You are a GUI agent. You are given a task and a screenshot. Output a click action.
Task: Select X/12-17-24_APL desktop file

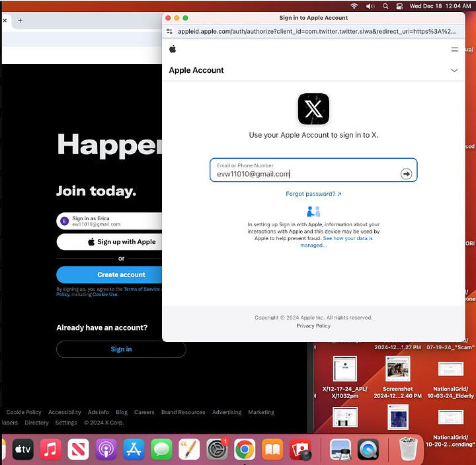point(345,377)
